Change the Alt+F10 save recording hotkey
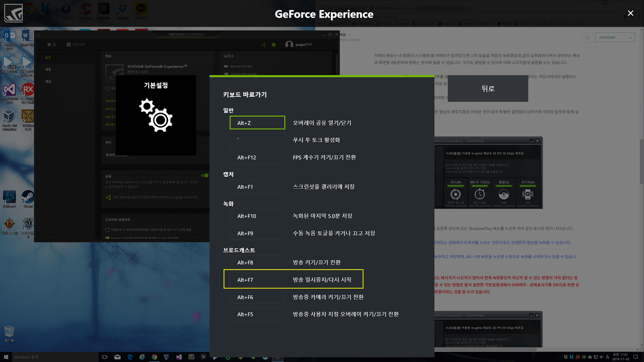 click(257, 216)
